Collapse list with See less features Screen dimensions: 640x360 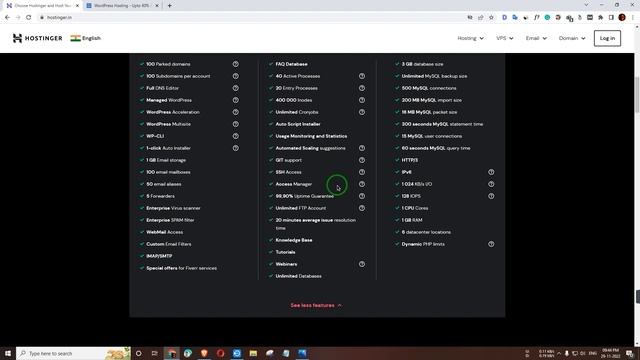316,305
